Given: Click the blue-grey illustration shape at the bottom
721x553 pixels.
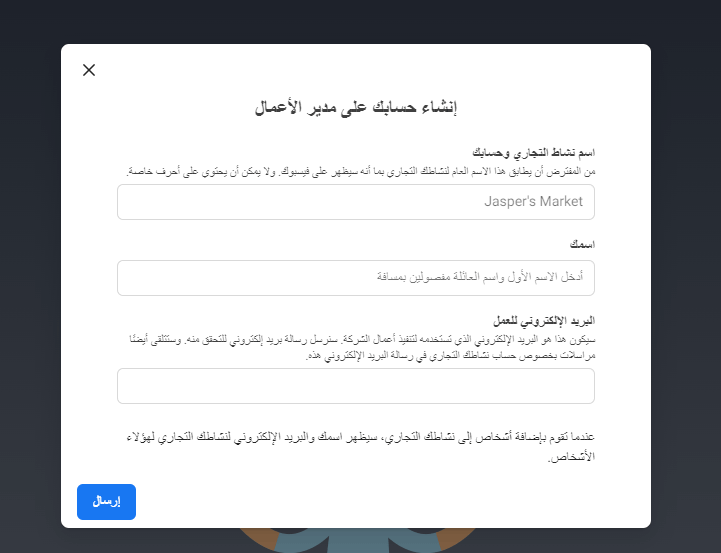Looking at the screenshot, I should pyautogui.click(x=360, y=542).
